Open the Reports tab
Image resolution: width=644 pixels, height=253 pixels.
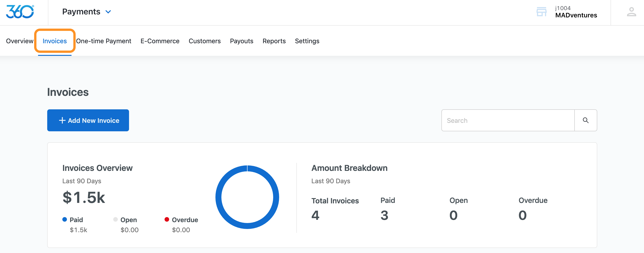(x=274, y=41)
